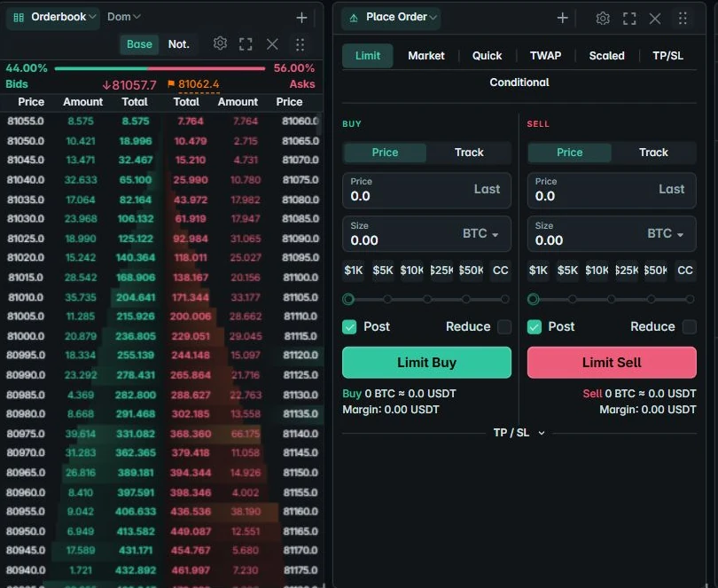Select Price mode on Buy side
The height and width of the screenshot is (588, 718).
(x=385, y=153)
